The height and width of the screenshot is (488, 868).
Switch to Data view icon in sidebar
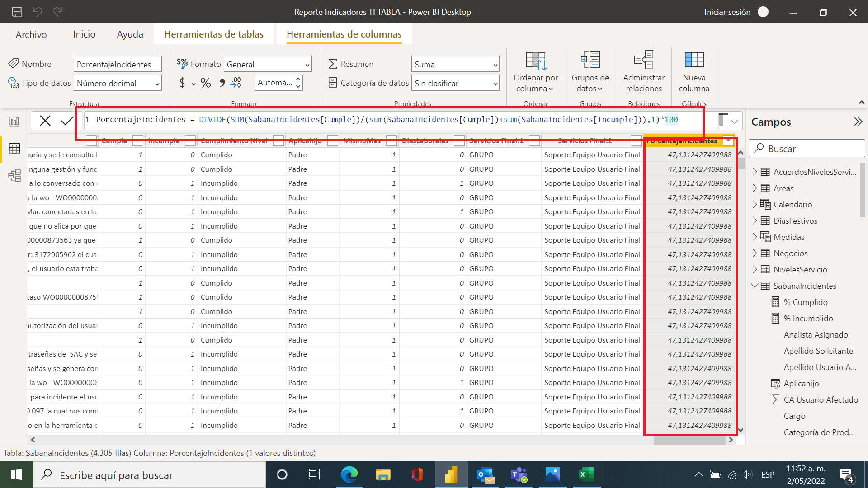point(14,148)
